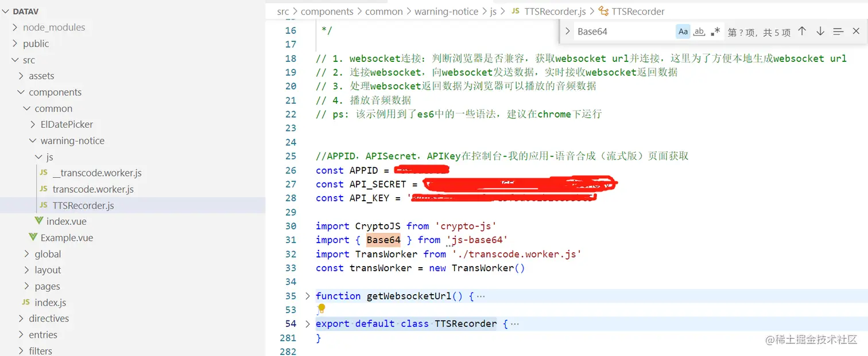
Task: Click the TTSRecorder symbol icon in the breadcrumb
Action: tap(602, 11)
